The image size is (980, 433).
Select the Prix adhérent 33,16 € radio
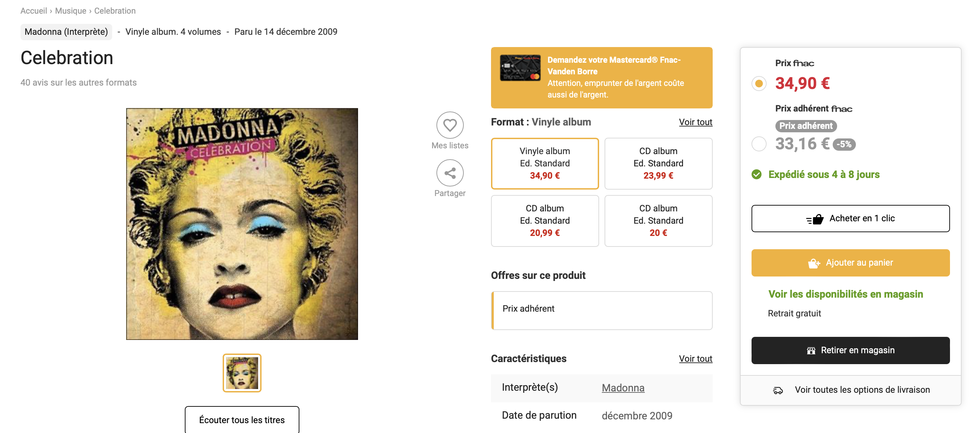tap(759, 144)
